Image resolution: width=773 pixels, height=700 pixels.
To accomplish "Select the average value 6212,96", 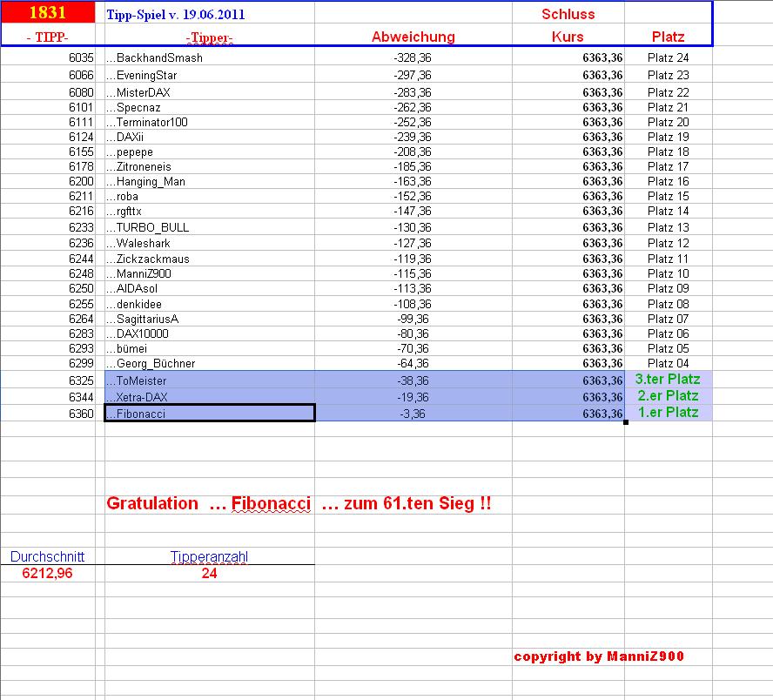I will [x=47, y=573].
